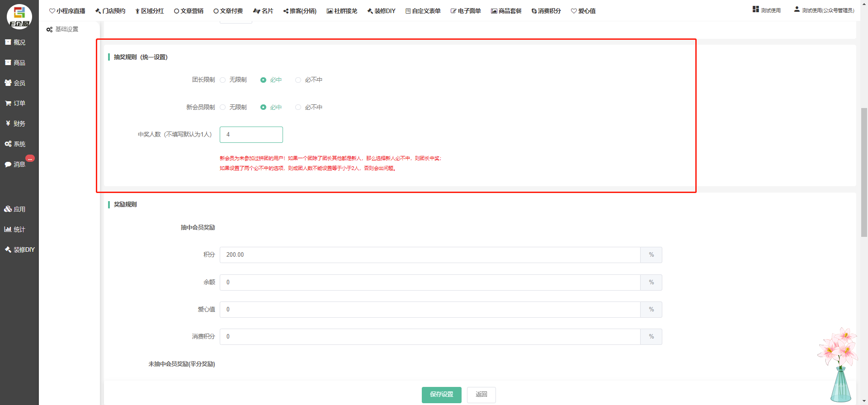The image size is (868, 405).
Task: Open 统计 statistics in sidebar
Action: (15, 230)
